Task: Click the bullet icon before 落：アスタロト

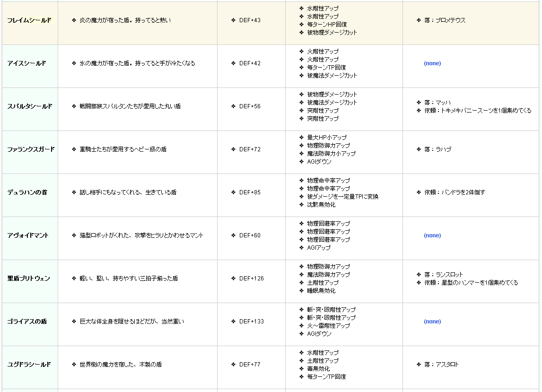Action: [419, 365]
